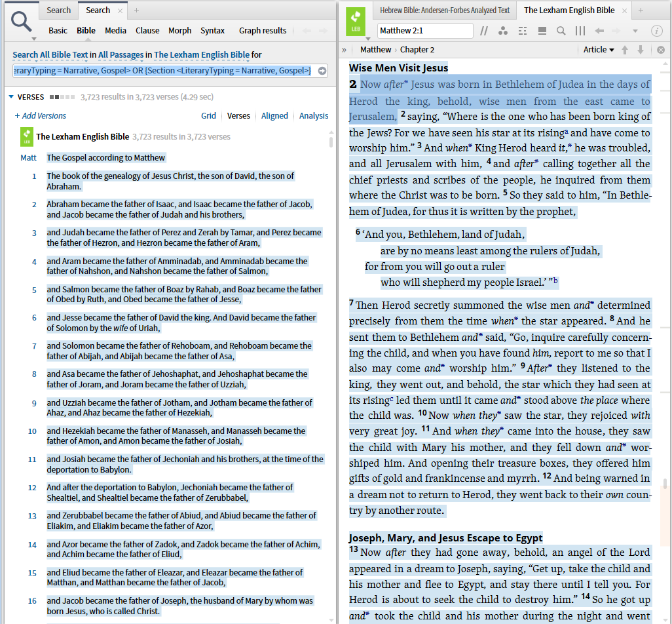Change the All Passages range
This screenshot has height=624, width=672.
tap(121, 55)
